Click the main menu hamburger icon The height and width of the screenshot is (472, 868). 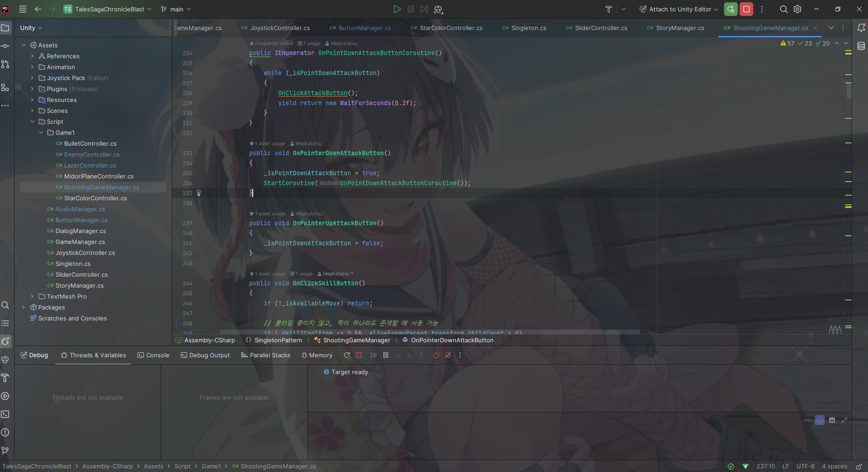coord(23,9)
